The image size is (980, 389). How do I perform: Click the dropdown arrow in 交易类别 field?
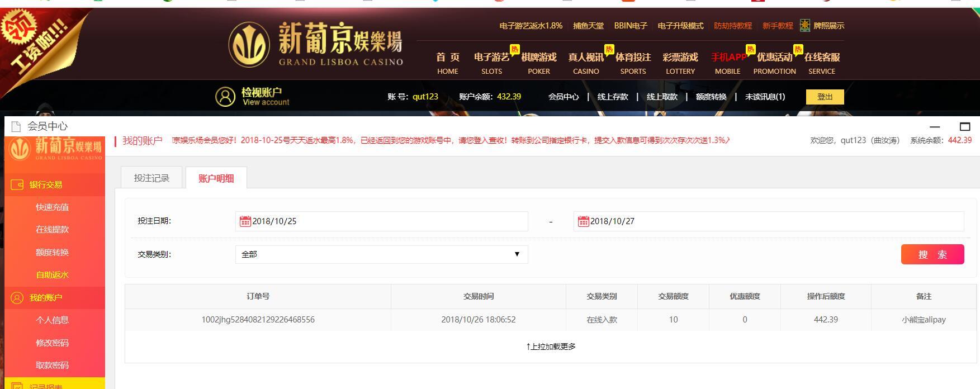coord(517,254)
